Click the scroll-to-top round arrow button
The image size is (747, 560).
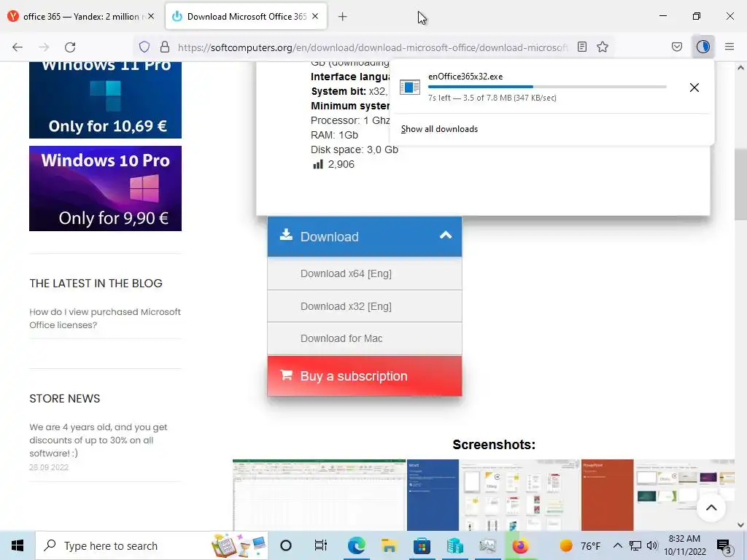pyautogui.click(x=711, y=507)
